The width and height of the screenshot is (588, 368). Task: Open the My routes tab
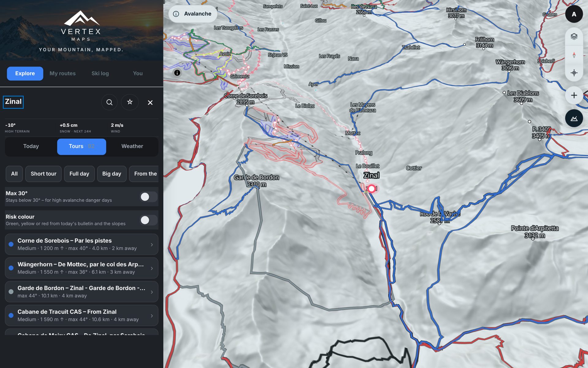tap(62, 74)
